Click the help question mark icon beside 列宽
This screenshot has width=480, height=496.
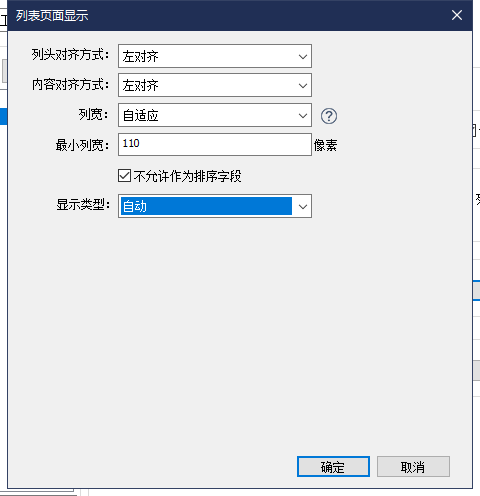point(329,116)
